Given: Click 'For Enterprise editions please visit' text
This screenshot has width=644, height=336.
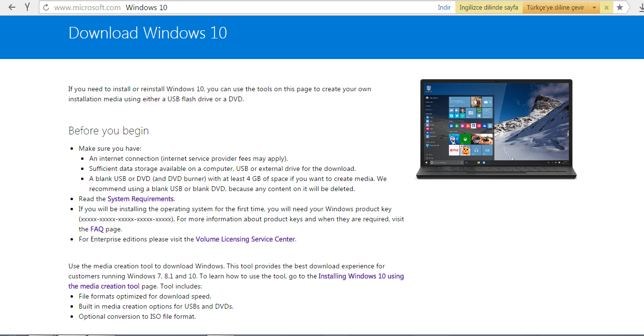Looking at the screenshot, I should coord(136,239).
